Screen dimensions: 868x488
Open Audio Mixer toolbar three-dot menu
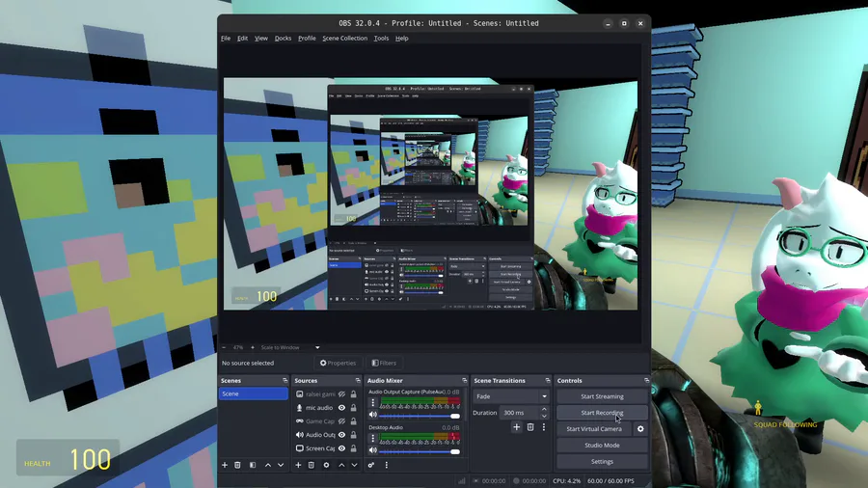(387, 465)
